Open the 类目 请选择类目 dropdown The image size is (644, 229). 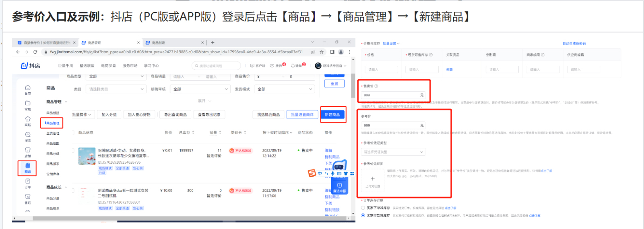116,89
